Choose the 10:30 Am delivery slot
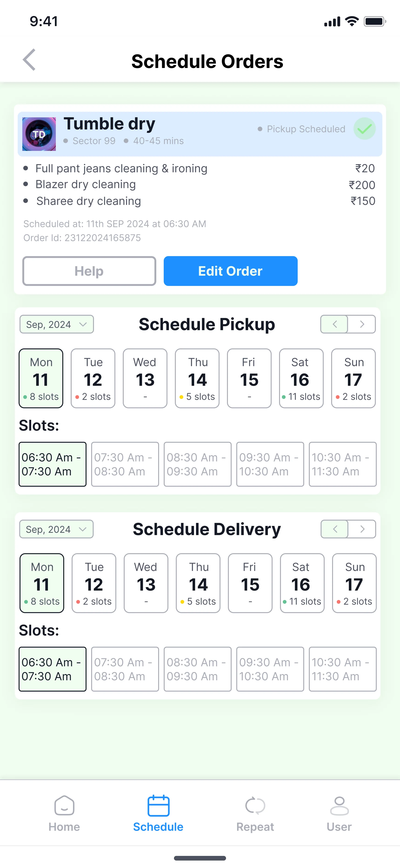The image size is (400, 868). [x=342, y=669]
